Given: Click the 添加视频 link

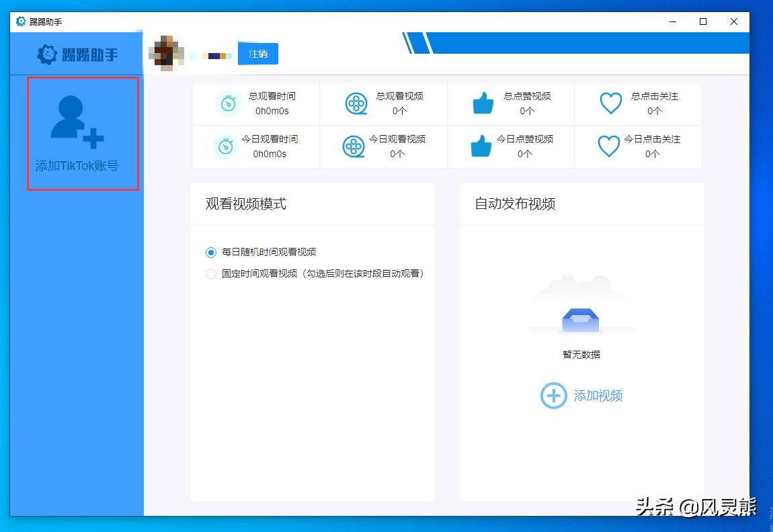Looking at the screenshot, I should click(x=597, y=396).
